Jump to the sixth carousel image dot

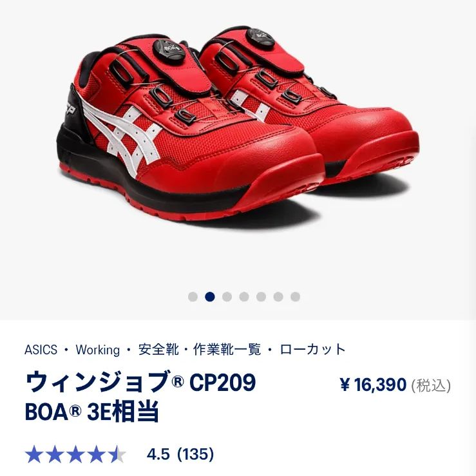point(278,296)
